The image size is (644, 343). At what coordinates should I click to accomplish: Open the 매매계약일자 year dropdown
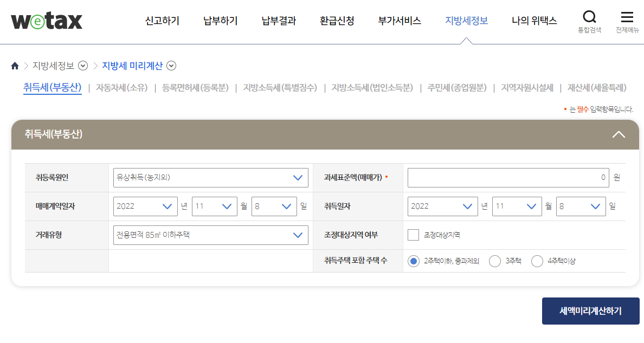[x=145, y=206]
